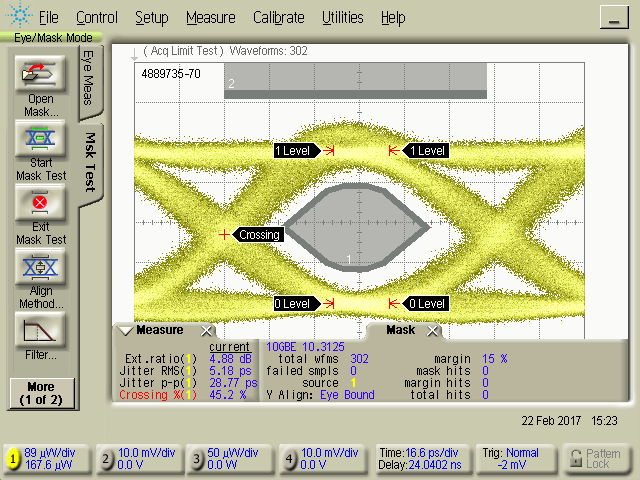Viewport: 640px width, 480px height.
Task: Close the Measure results panel
Action: pyautogui.click(x=206, y=331)
